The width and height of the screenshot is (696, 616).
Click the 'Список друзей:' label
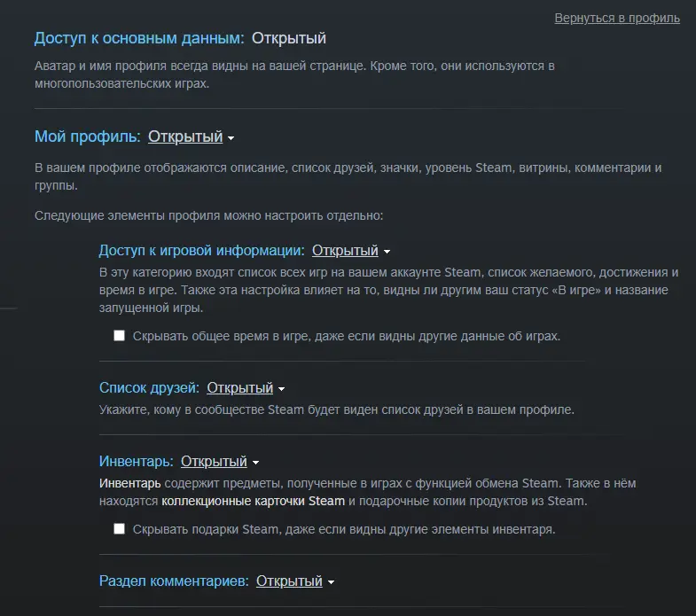(149, 388)
